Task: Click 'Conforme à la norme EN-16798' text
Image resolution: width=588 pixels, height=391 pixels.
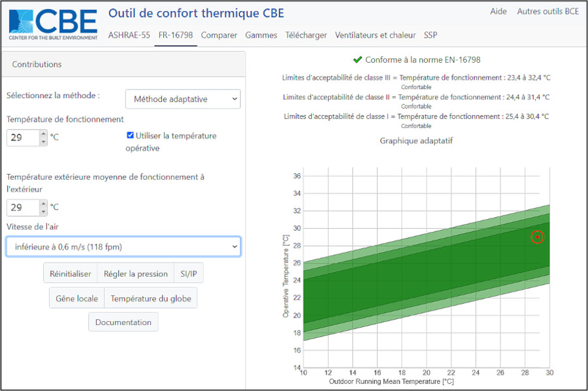Action: coord(423,59)
